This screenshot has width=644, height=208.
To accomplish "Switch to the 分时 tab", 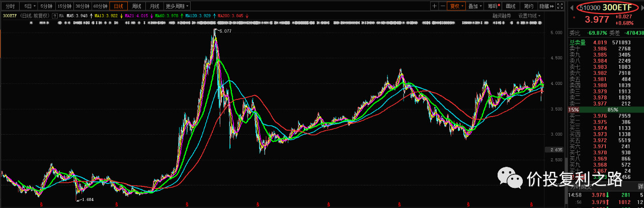I will 10,6.
